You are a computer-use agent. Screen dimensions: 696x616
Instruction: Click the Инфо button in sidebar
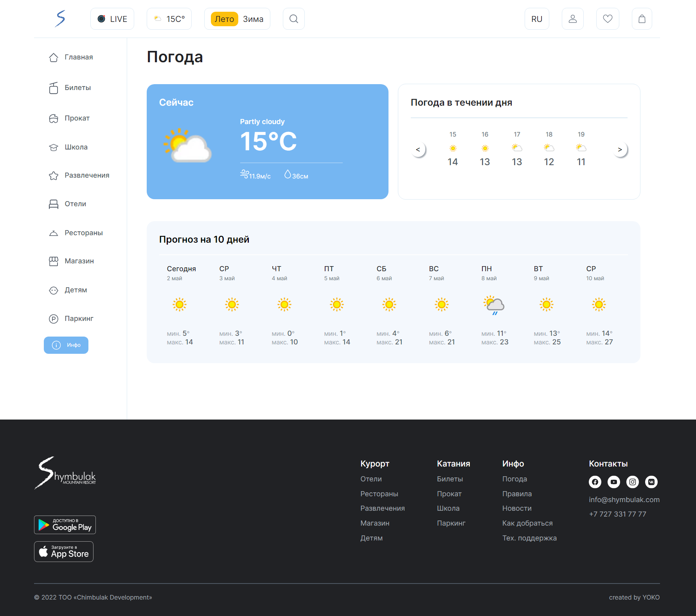click(66, 345)
